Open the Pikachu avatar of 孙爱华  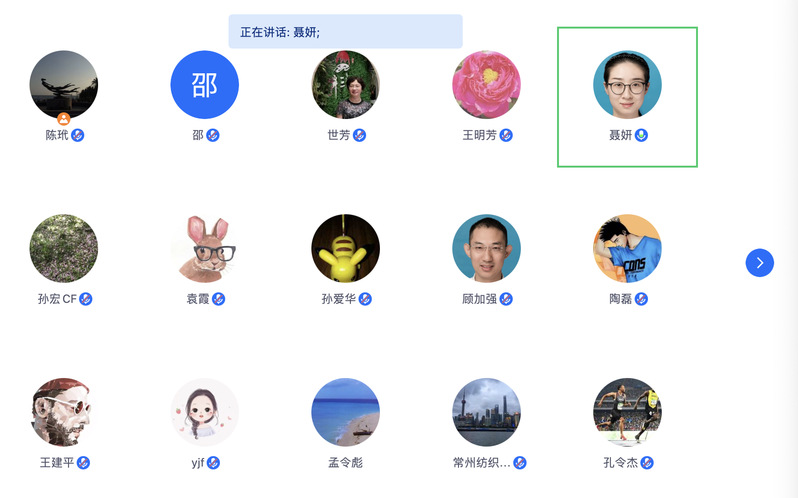point(346,248)
